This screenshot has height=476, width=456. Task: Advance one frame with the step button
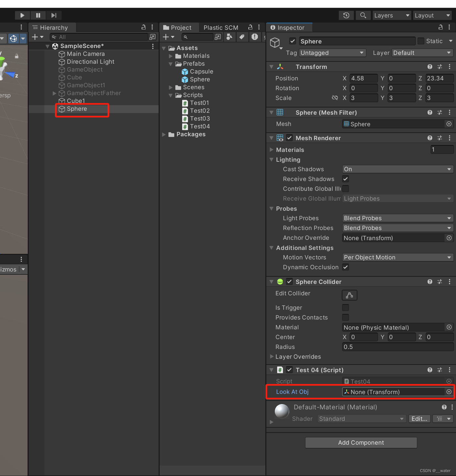(x=54, y=15)
